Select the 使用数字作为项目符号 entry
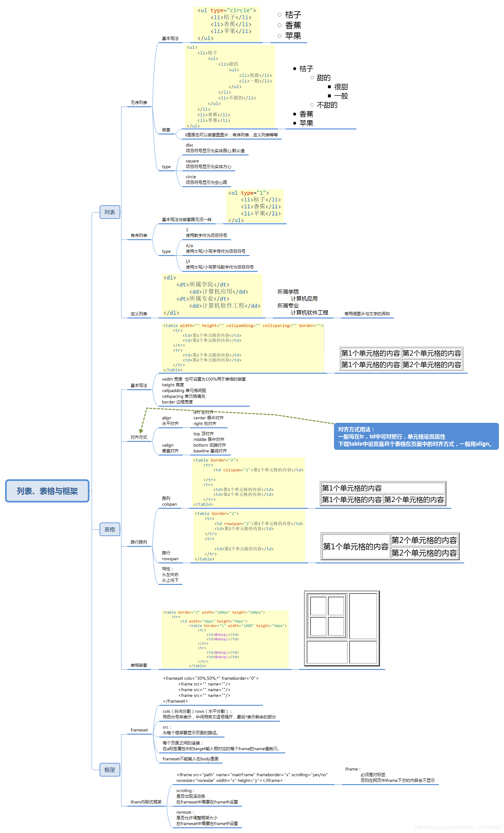This screenshot has width=504, height=833. [x=206, y=233]
